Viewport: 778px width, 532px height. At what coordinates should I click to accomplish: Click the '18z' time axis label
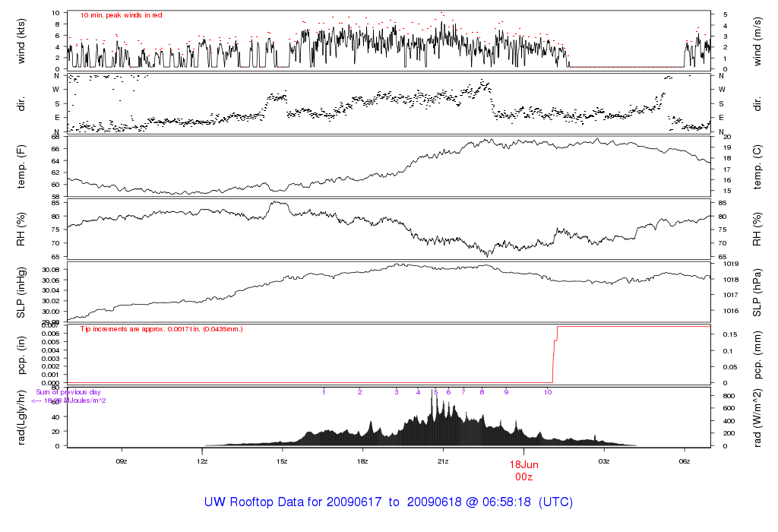click(362, 461)
